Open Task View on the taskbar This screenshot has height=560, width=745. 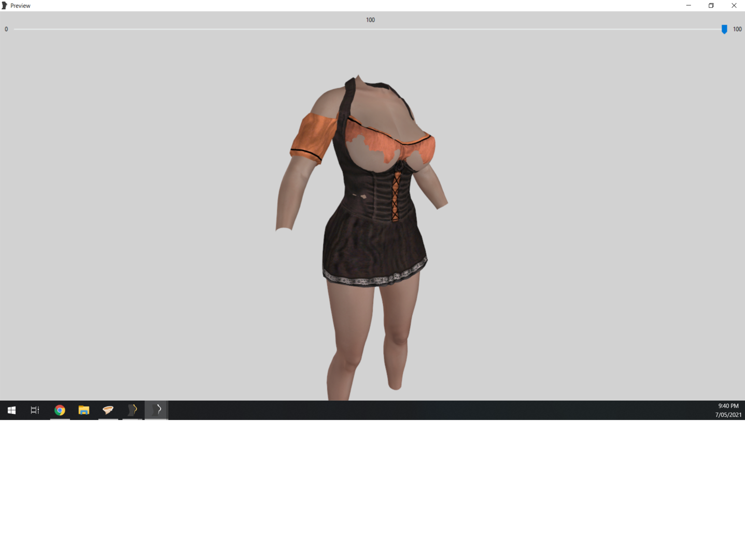(x=35, y=410)
